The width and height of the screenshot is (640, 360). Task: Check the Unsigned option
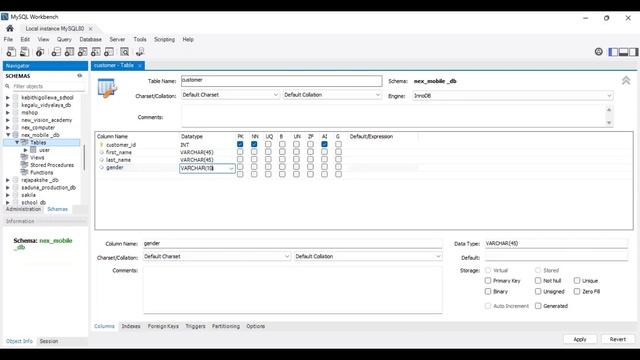538,291
